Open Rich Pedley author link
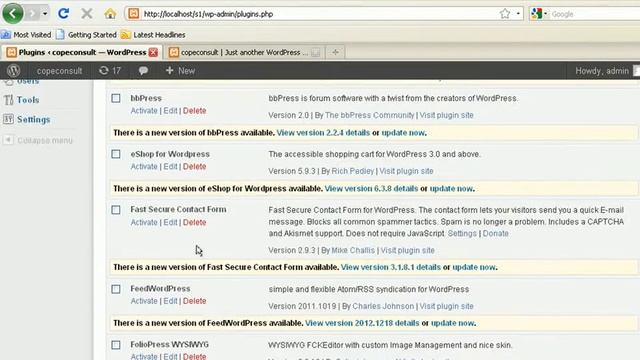640x360 pixels. (x=353, y=171)
